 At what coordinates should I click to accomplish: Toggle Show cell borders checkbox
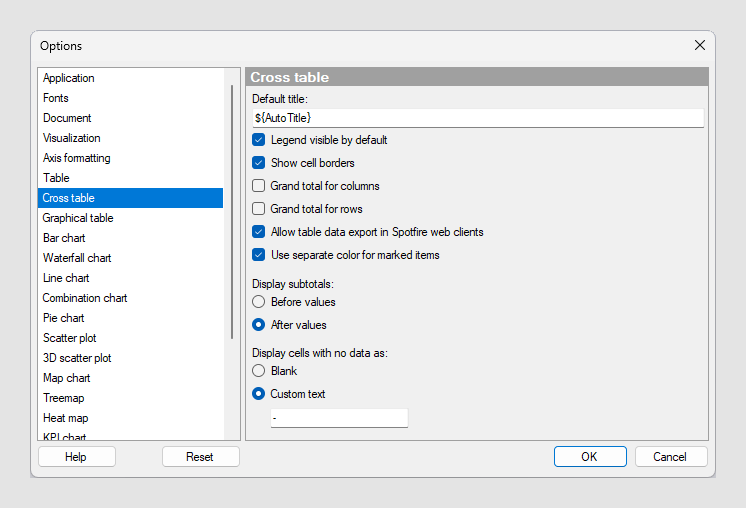point(258,163)
